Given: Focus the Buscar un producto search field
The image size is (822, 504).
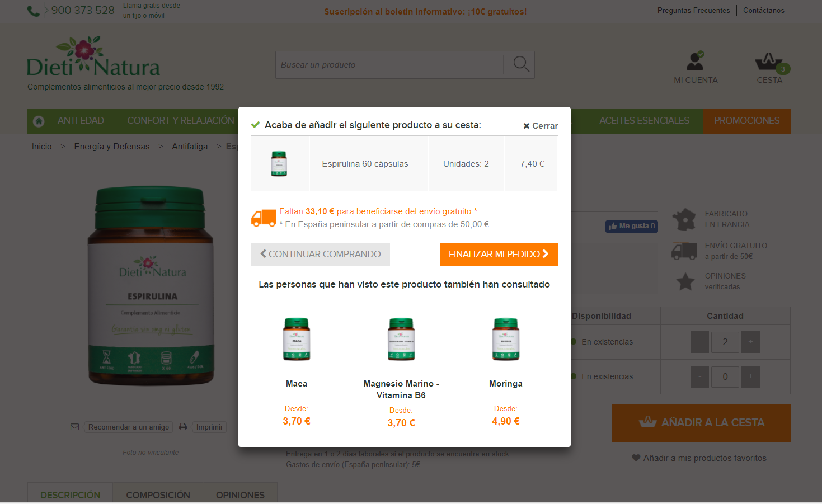Looking at the screenshot, I should [x=389, y=65].
